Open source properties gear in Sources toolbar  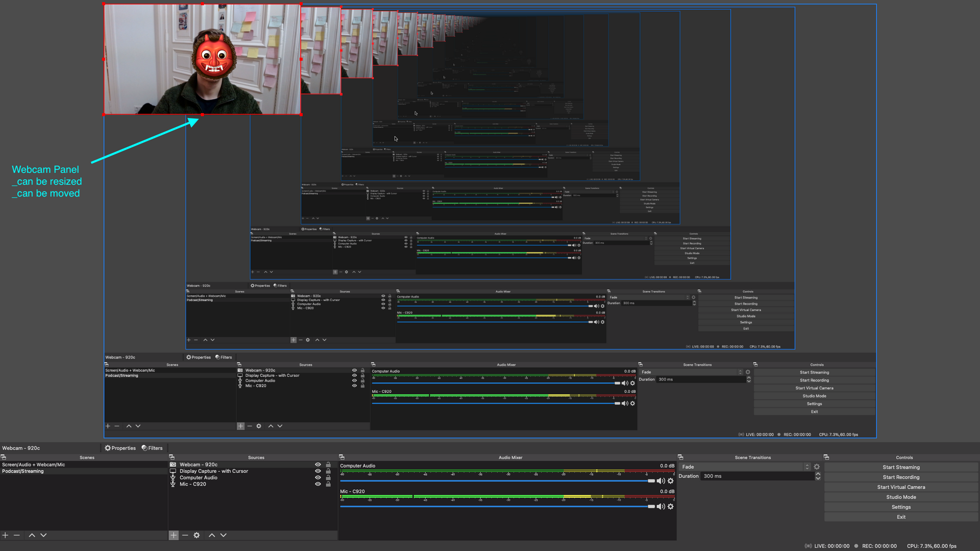196,535
